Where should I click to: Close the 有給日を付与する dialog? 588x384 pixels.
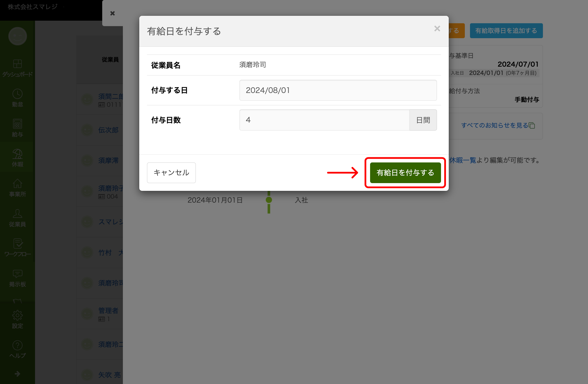[x=437, y=29]
